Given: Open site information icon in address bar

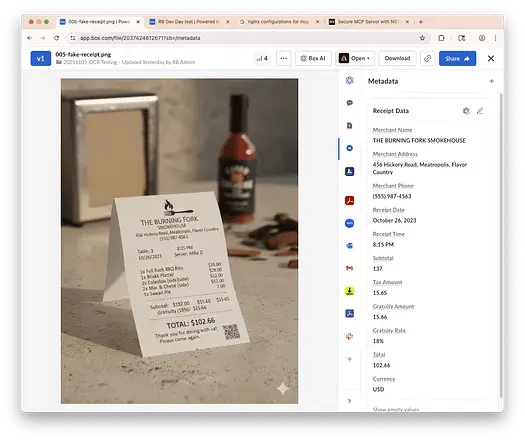Looking at the screenshot, I should coord(73,38).
